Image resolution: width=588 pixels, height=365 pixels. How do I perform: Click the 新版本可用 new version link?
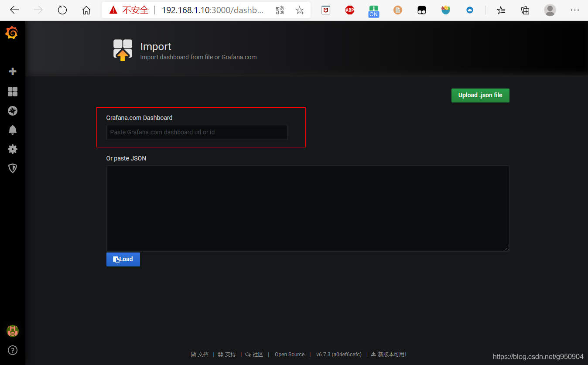pos(389,355)
